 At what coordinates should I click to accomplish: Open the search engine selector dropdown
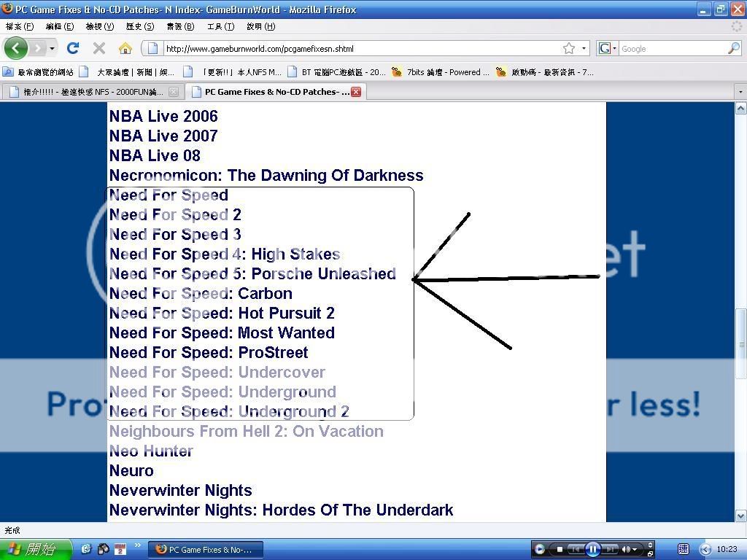click(608, 48)
